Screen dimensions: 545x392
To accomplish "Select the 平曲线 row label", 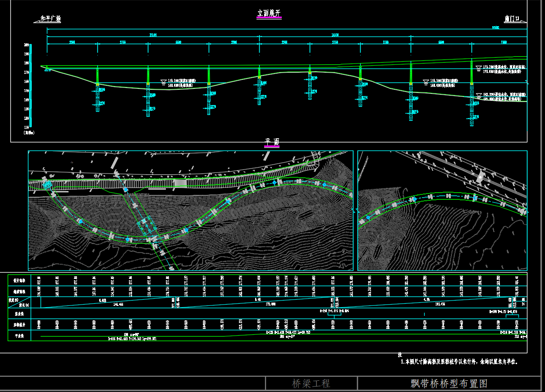I will (x=19, y=336).
